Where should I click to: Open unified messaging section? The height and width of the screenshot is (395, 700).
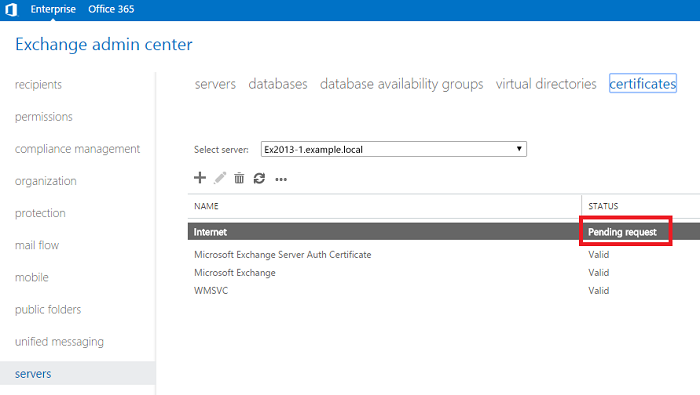point(59,341)
